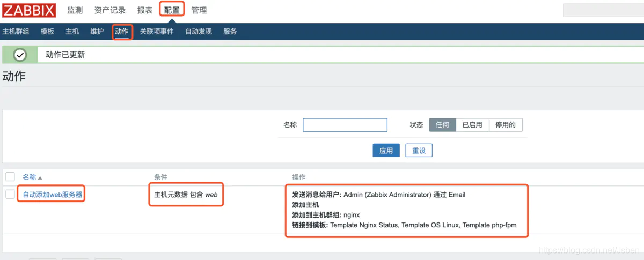Open the 资产记录 top menu
644x260 pixels.
pyautogui.click(x=109, y=10)
